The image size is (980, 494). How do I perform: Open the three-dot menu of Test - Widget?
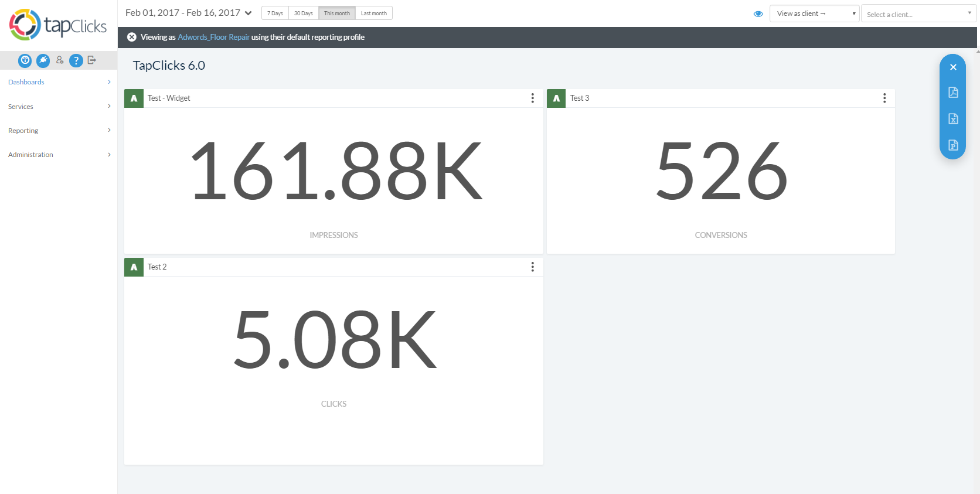[x=532, y=98]
